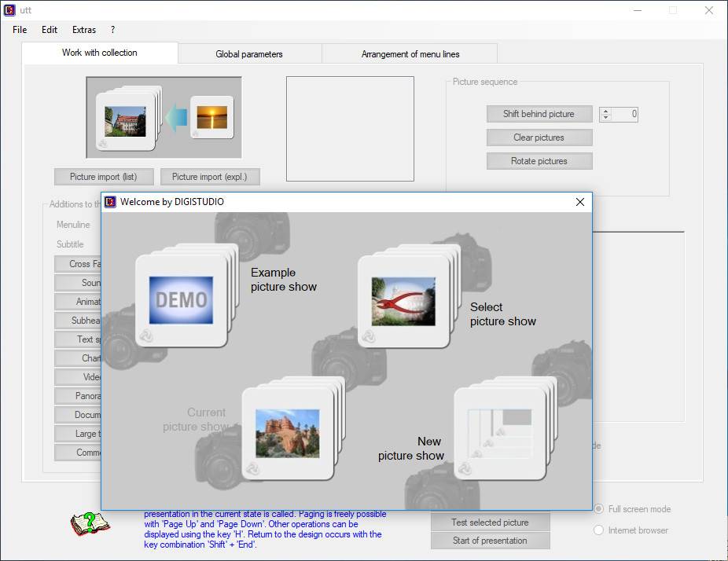Click the Subtitle label
The image size is (728, 561).
[x=70, y=244]
